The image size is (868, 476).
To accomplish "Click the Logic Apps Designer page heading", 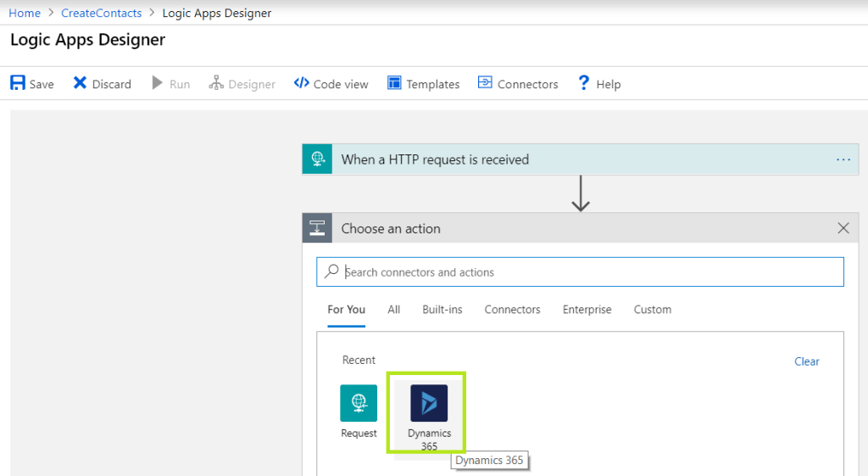I will (x=87, y=40).
